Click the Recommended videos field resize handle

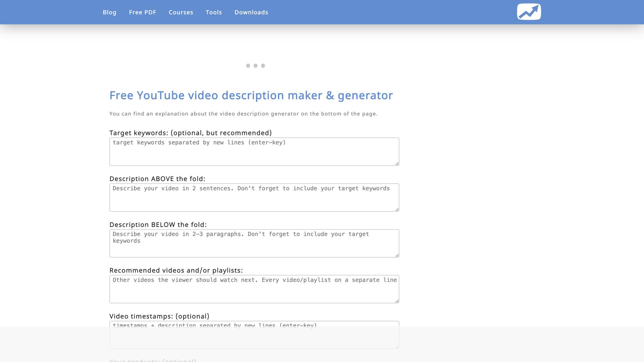397,301
